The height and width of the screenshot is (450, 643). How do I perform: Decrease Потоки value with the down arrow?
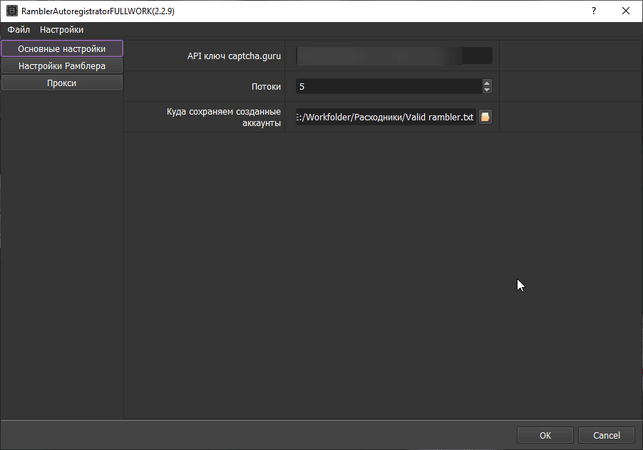click(x=486, y=90)
